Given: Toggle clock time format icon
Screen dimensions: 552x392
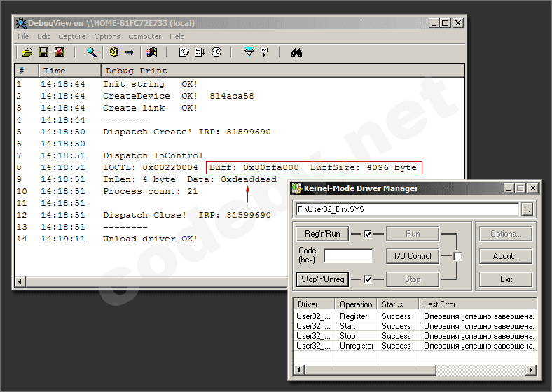Looking at the screenshot, I should pyautogui.click(x=216, y=52).
